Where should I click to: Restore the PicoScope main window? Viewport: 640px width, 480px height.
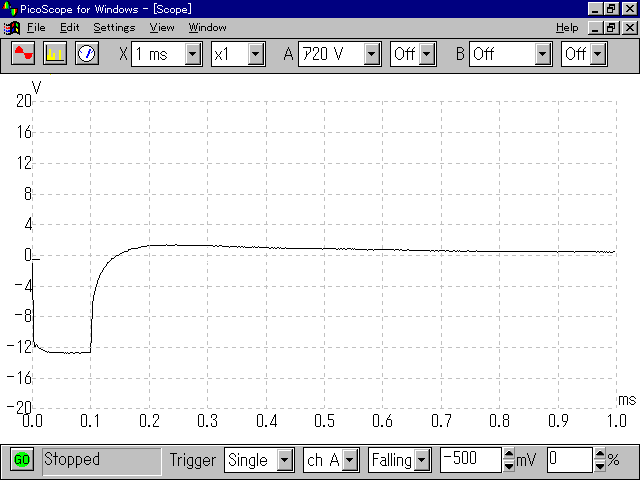(x=611, y=9)
